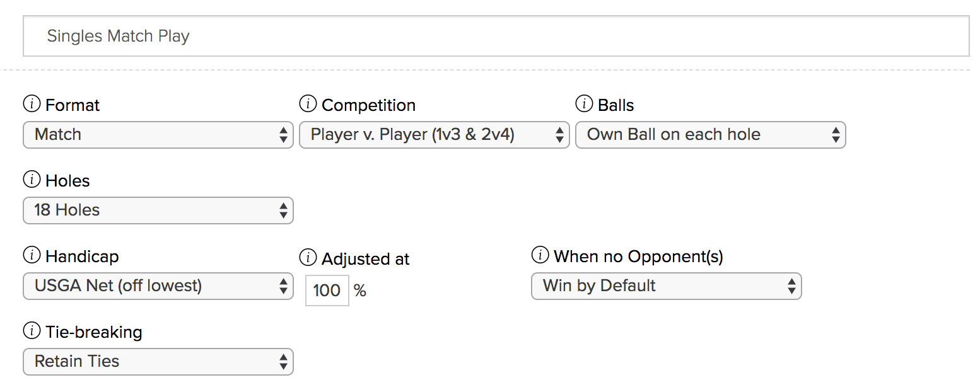The height and width of the screenshot is (392, 980).
Task: Expand the 18 Holes dropdown
Action: click(x=158, y=210)
